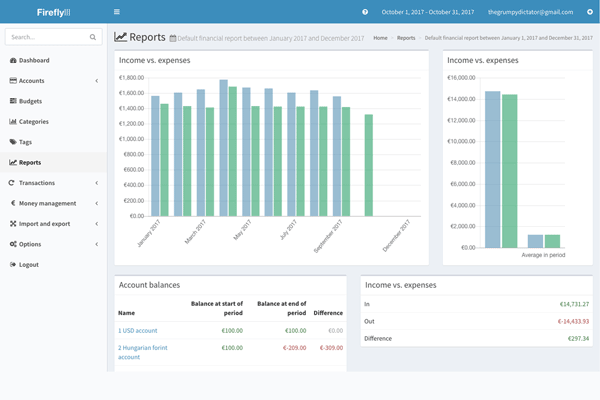
Task: Click the search magnifier icon
Action: (x=94, y=37)
